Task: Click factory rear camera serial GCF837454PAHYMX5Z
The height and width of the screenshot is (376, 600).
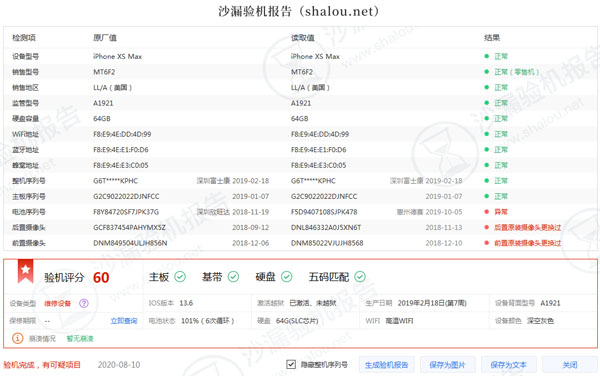Action: 129,227
